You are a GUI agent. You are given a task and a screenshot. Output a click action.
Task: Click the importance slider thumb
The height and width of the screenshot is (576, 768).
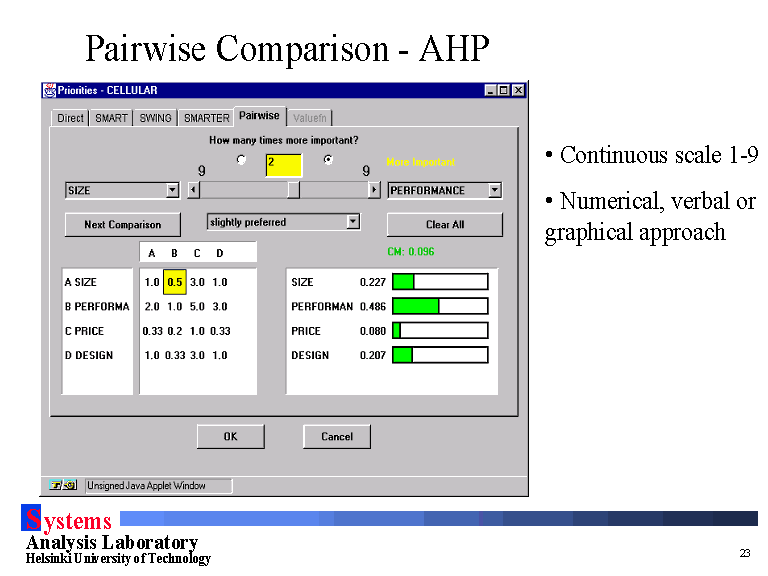tap(293, 190)
